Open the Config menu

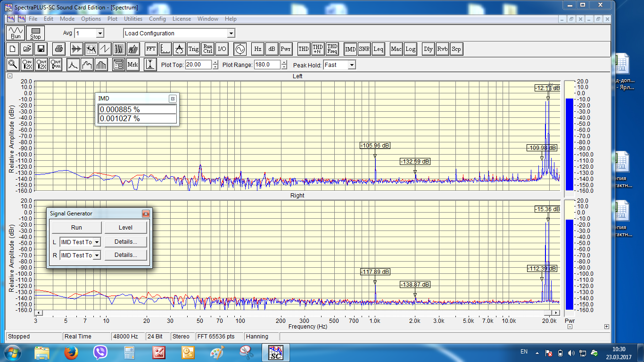(x=157, y=19)
